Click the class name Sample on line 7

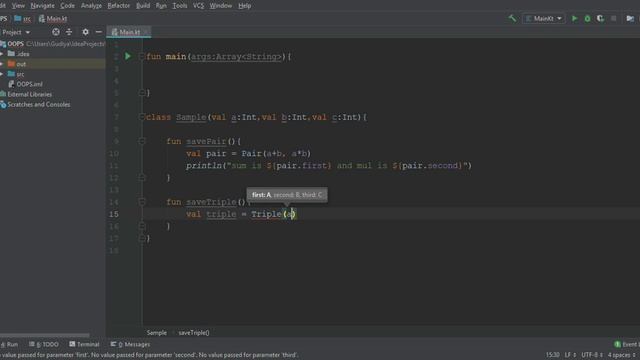[191, 117]
